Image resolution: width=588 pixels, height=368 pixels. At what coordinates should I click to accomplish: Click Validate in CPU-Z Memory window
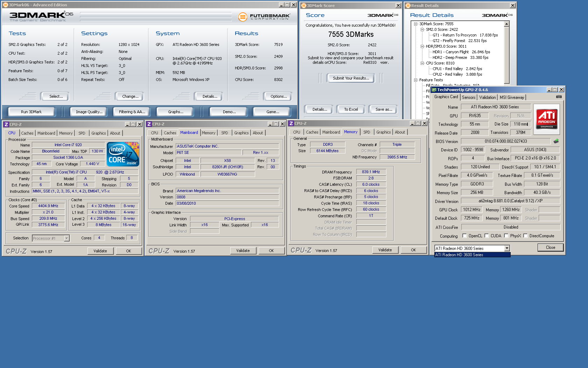pos(385,250)
